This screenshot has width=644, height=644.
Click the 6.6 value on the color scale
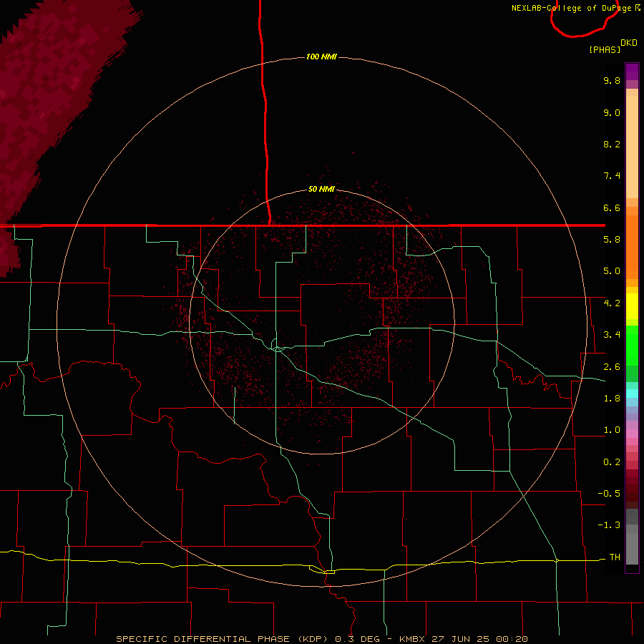point(612,208)
